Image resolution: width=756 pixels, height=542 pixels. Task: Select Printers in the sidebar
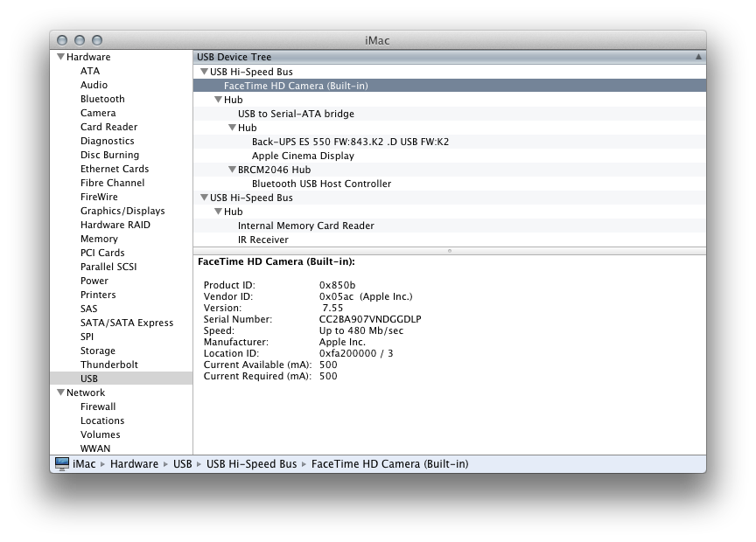coord(98,295)
